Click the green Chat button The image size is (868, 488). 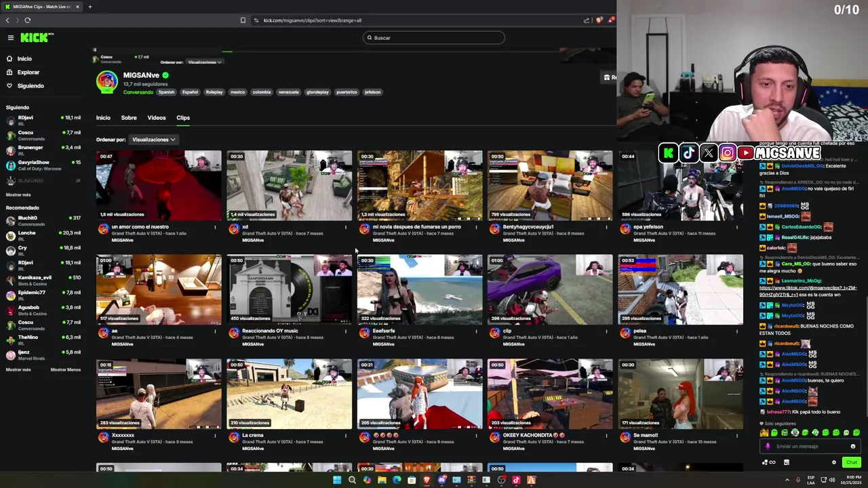coord(852,462)
